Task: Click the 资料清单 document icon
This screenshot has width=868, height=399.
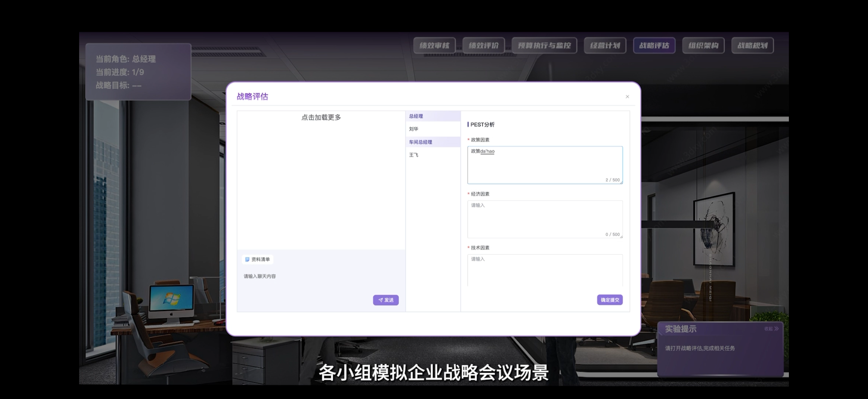Action: (247, 259)
